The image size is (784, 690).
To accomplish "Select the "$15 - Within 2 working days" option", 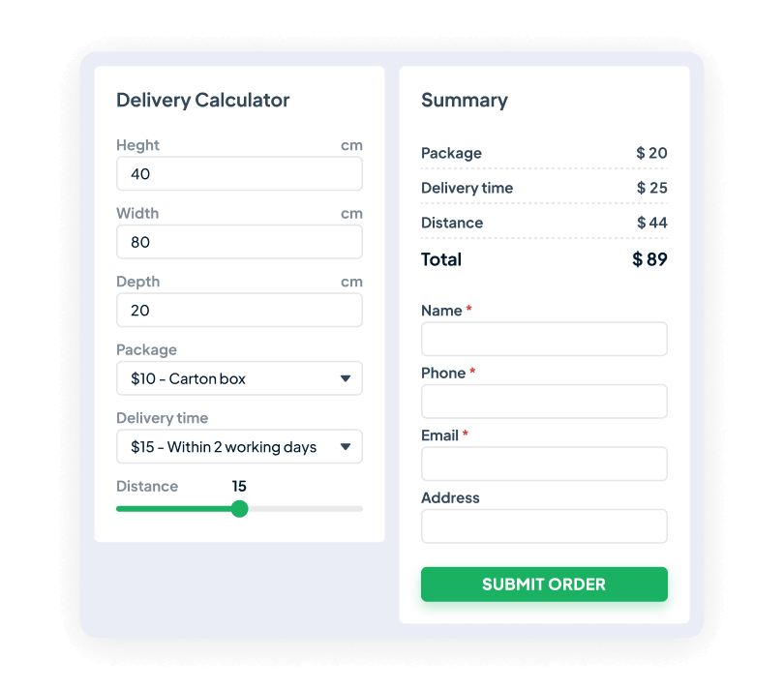I will (239, 446).
